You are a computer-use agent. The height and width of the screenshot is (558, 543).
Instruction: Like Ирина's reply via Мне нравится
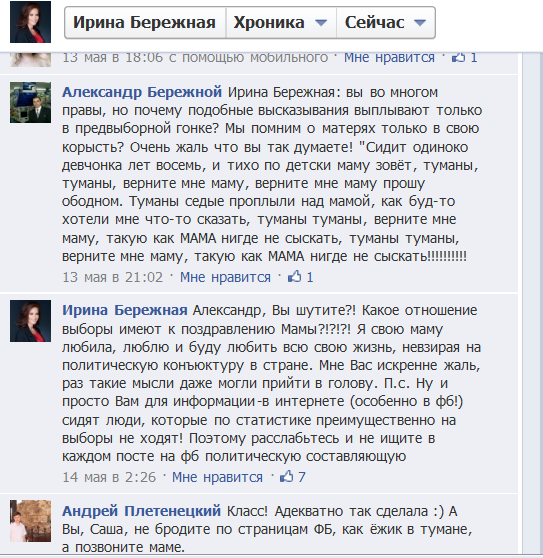tap(217, 477)
